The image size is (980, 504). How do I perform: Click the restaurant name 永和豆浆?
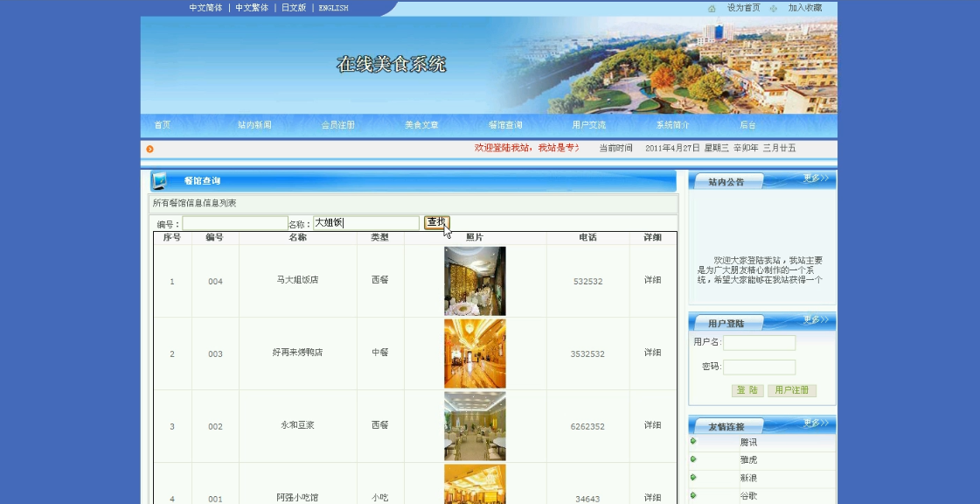tap(297, 425)
